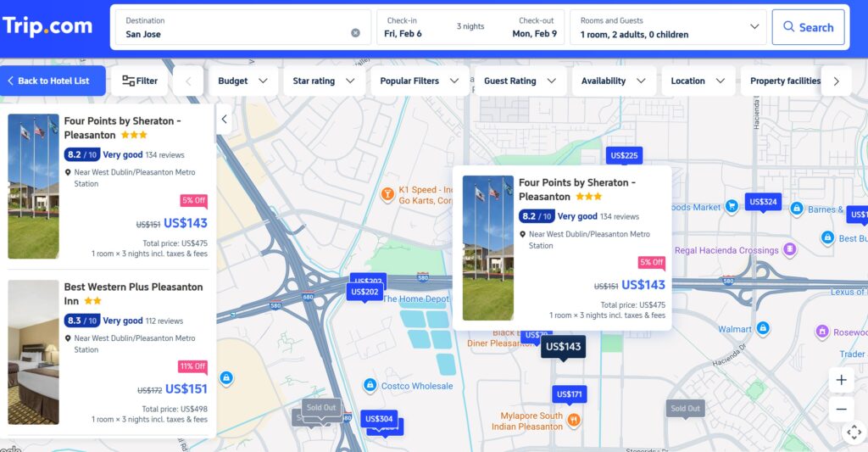This screenshot has width=868, height=452.
Task: Expand Rooms and Guests selector
Action: tap(669, 27)
